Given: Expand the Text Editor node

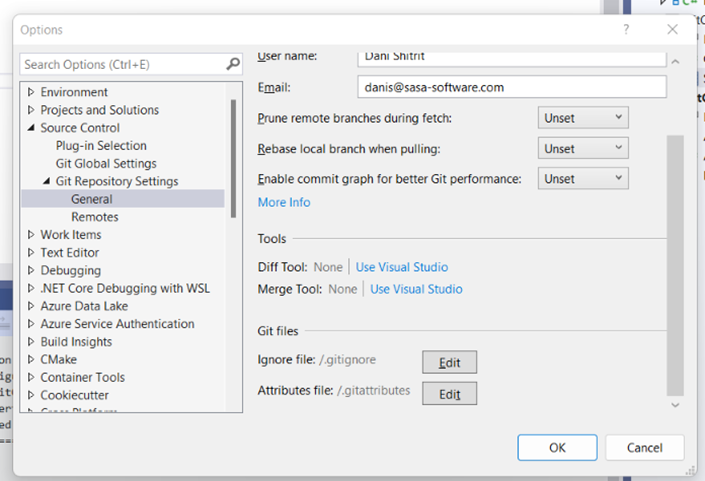Looking at the screenshot, I should coord(31,253).
